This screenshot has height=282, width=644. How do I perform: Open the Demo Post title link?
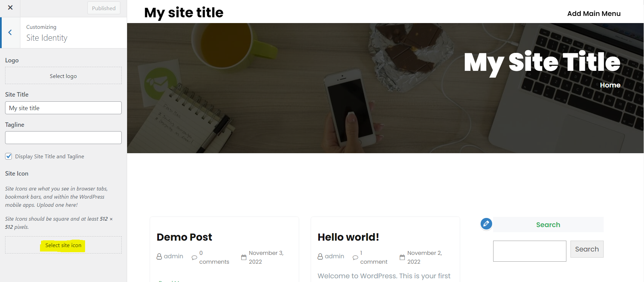point(184,237)
